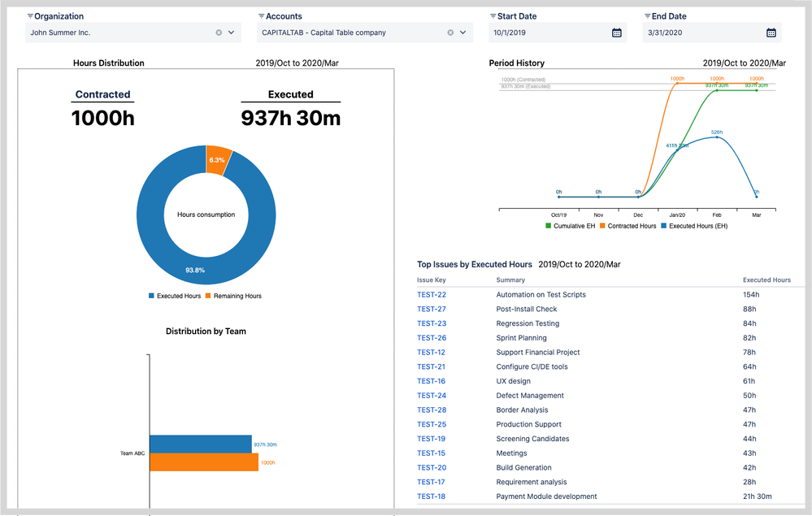Expand the Organization dropdown chevron
This screenshot has width=812, height=516.
pos(231,33)
